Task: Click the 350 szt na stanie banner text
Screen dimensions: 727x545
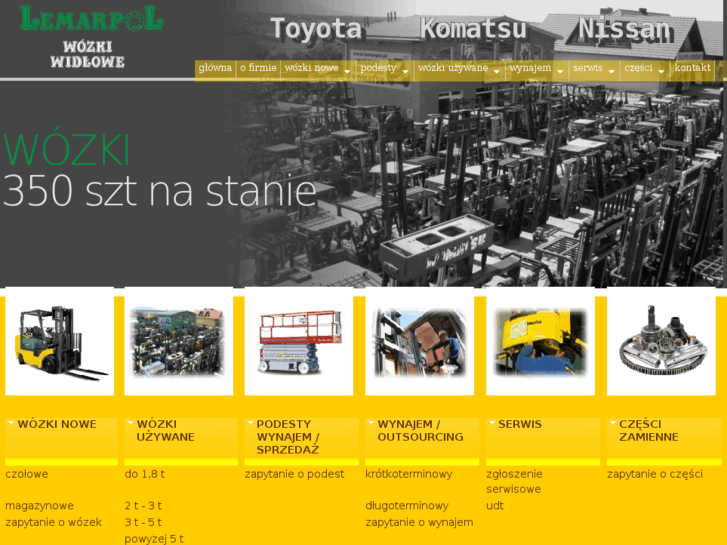Action: click(x=159, y=191)
